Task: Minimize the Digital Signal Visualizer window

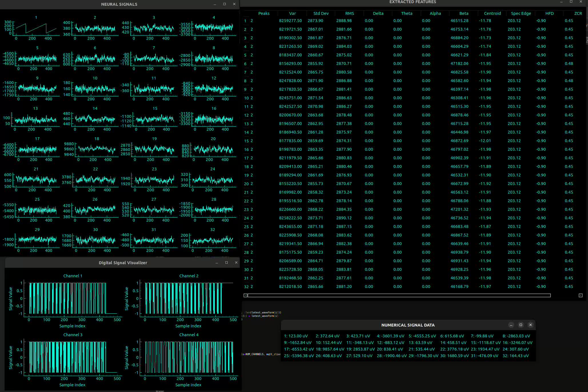Action: pos(217,262)
